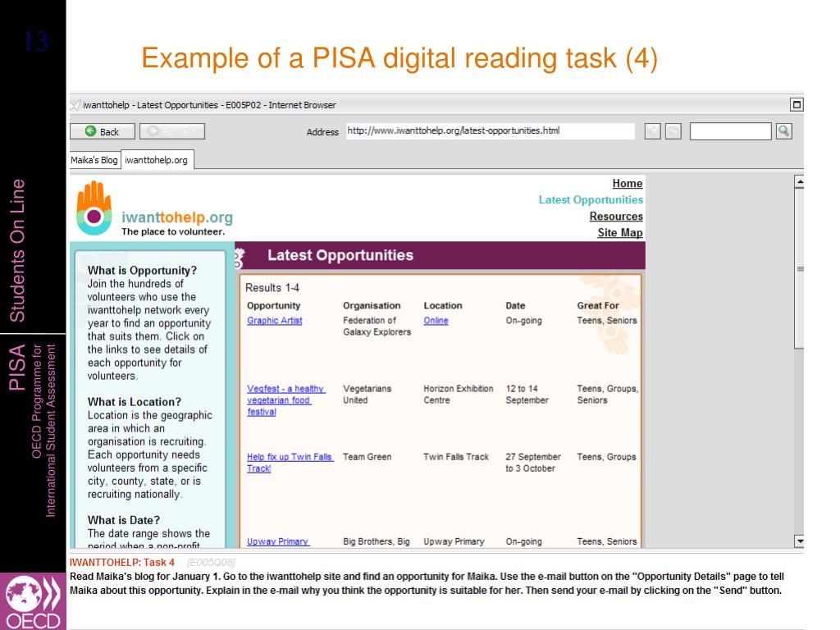Click the 'Horizon Exhibition Centre' location cell
Image resolution: width=840 pixels, height=630 pixels.
point(458,395)
